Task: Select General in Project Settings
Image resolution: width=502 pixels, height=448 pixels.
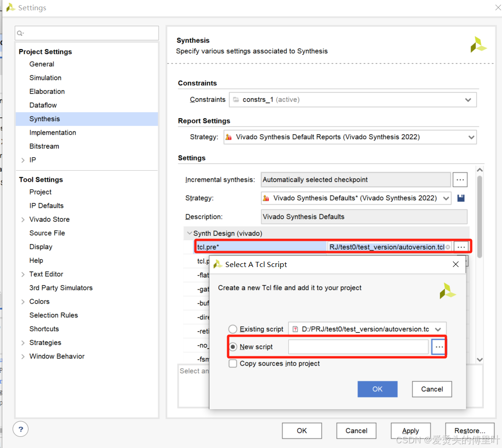Action: click(x=42, y=64)
